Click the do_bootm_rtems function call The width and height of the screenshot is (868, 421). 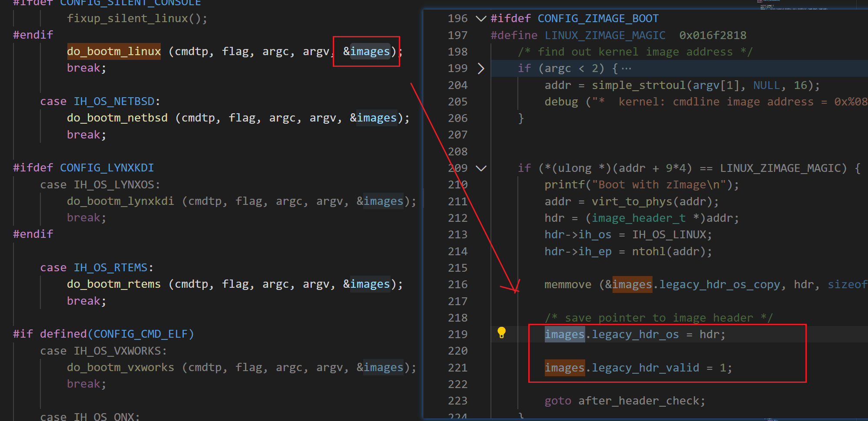[114, 284]
